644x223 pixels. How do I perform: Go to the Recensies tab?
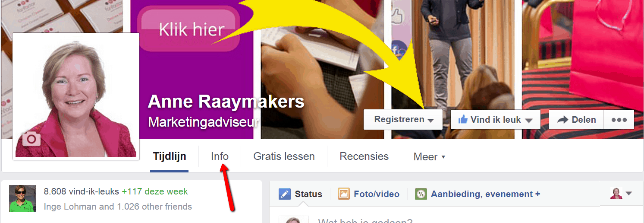point(364,156)
